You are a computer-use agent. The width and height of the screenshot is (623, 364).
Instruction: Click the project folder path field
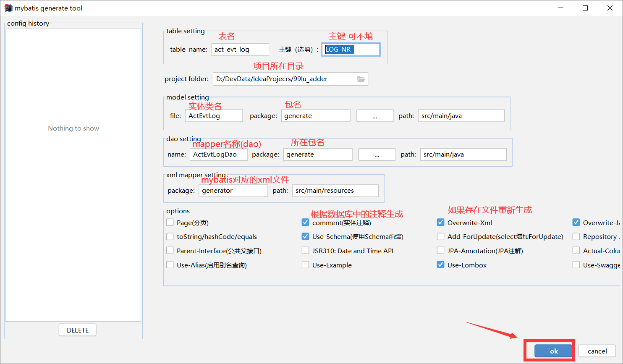pyautogui.click(x=291, y=79)
